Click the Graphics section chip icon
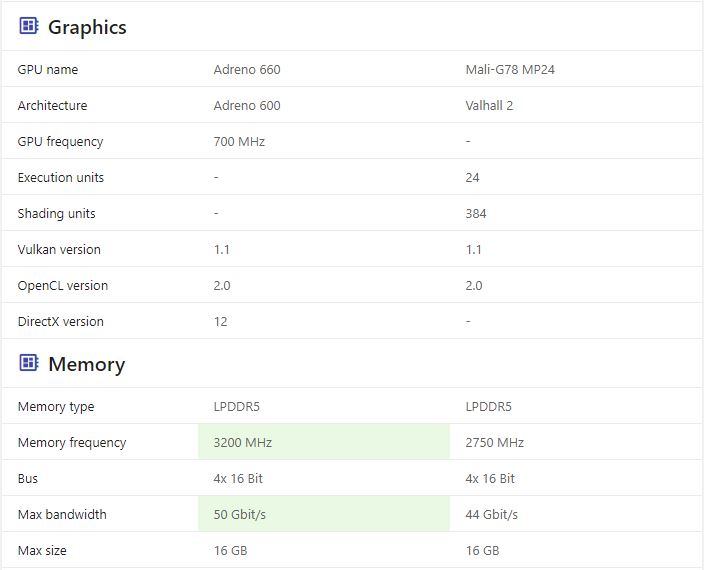The image size is (704, 570). click(29, 26)
